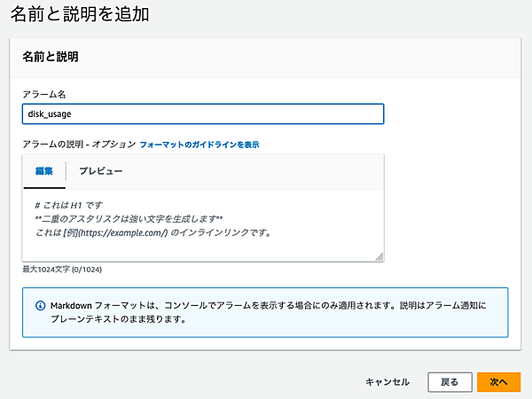Switch to the 編集 tab
The image size is (532, 399).
pyautogui.click(x=44, y=170)
